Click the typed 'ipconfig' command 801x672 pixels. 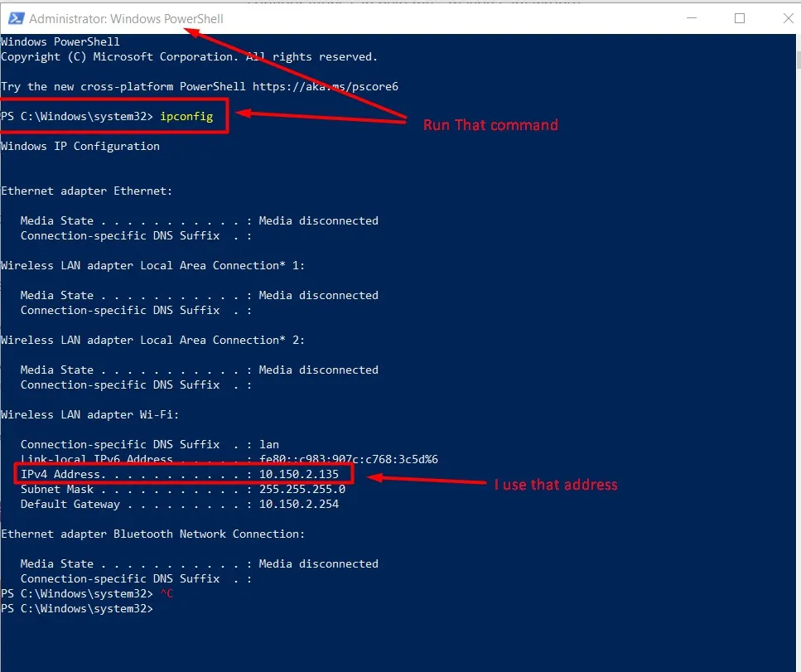(x=186, y=117)
